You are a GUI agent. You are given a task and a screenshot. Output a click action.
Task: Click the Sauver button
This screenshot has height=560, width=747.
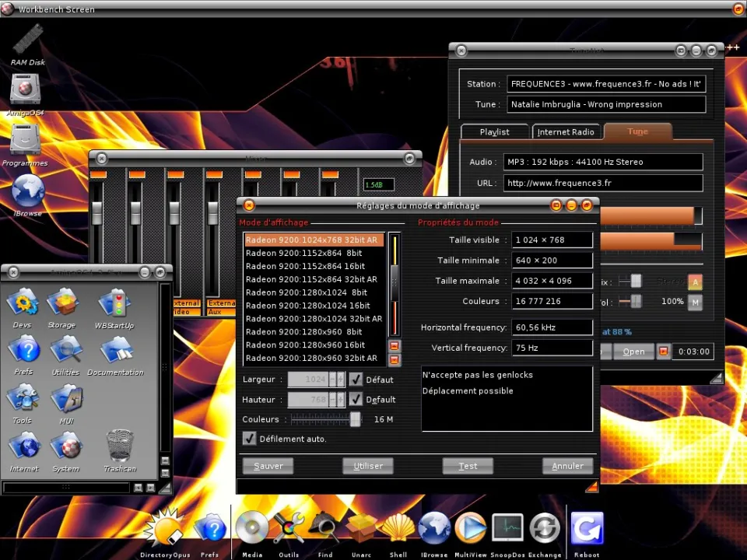tap(268, 466)
